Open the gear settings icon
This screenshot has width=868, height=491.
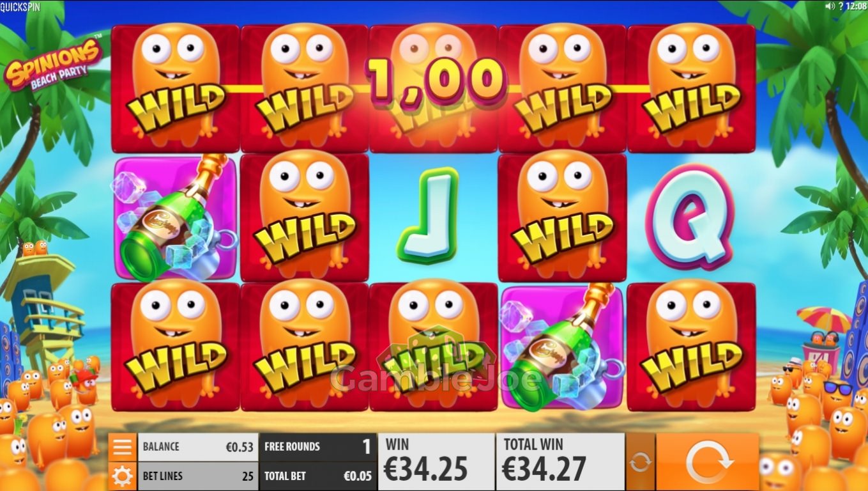pos(122,476)
